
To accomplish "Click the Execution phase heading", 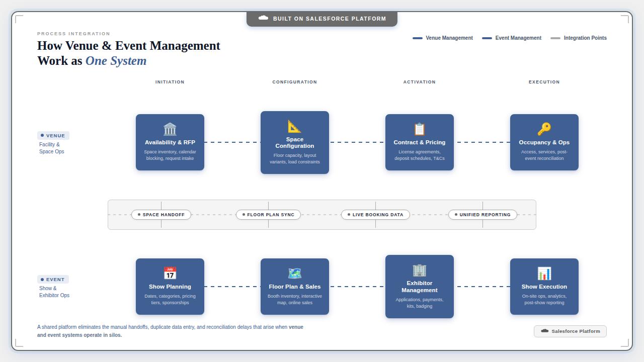I will (544, 82).
